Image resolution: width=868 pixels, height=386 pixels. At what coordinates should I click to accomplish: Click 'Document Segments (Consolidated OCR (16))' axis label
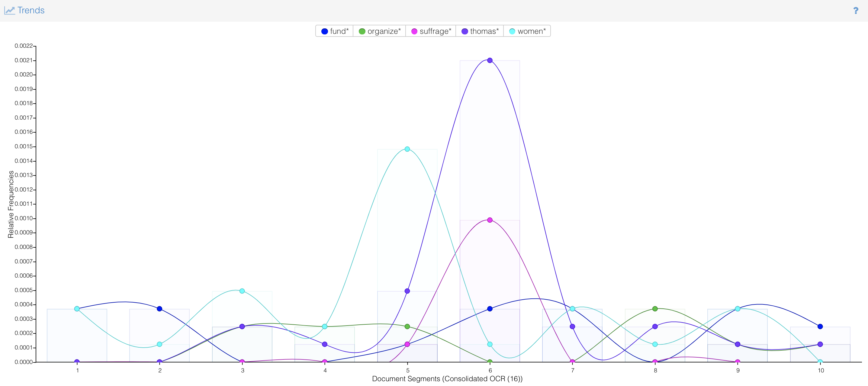(x=447, y=379)
